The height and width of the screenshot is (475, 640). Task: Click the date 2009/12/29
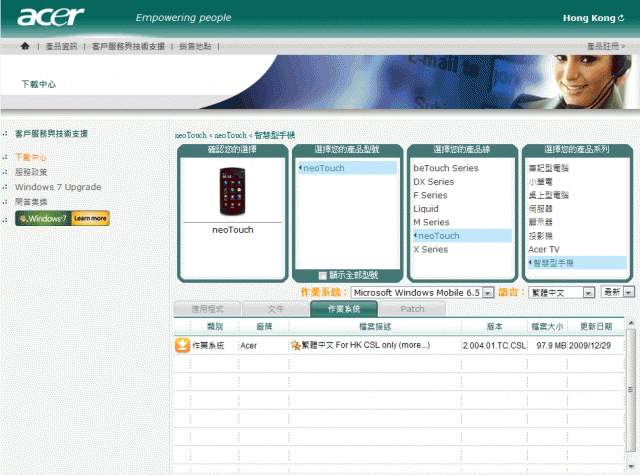point(590,345)
